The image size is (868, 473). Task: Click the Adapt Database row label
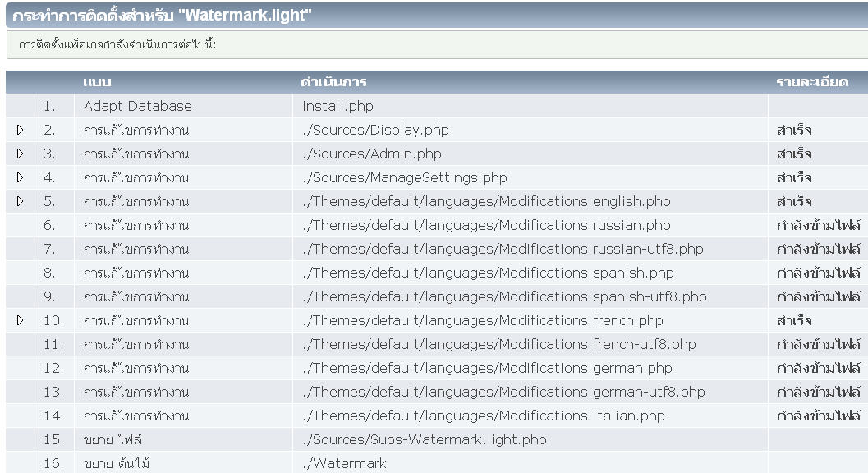click(x=137, y=106)
